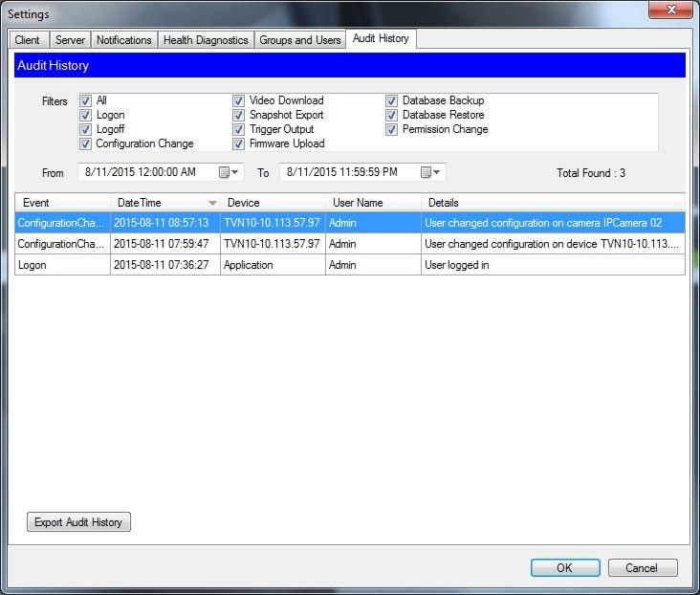This screenshot has width=700, height=595.
Task: Open the Notifications tab
Action: [x=124, y=40]
